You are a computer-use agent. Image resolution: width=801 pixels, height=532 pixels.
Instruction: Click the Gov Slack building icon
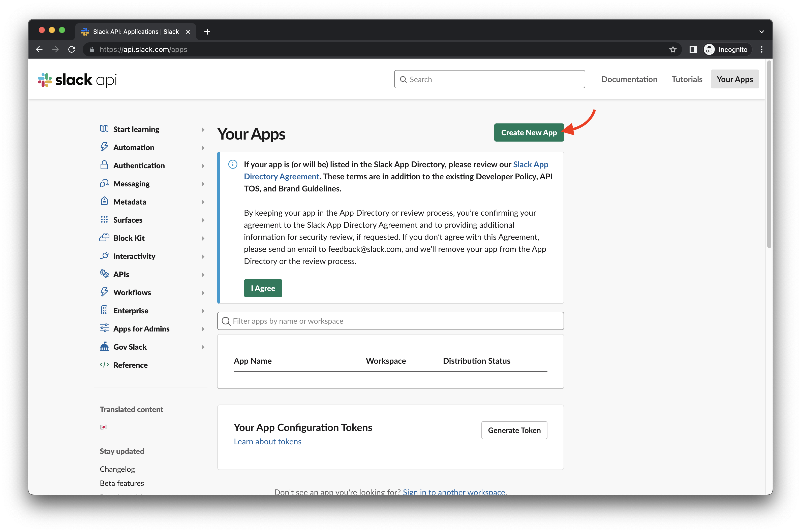(104, 346)
